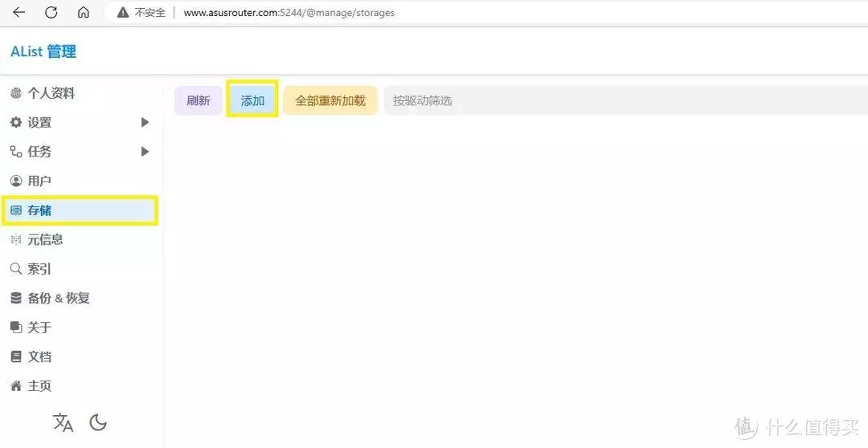The image size is (868, 448).
Task: Click the 元信息 grid icon
Action: [x=16, y=239]
